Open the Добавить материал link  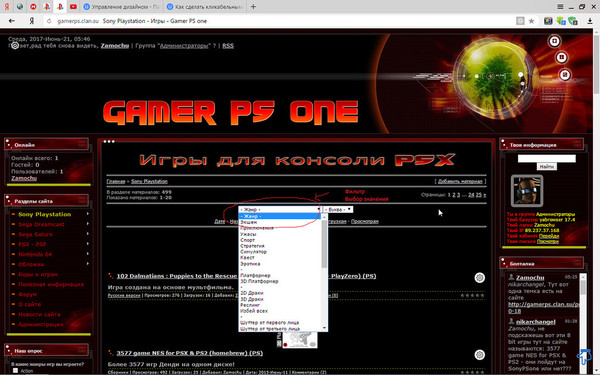pyautogui.click(x=460, y=181)
